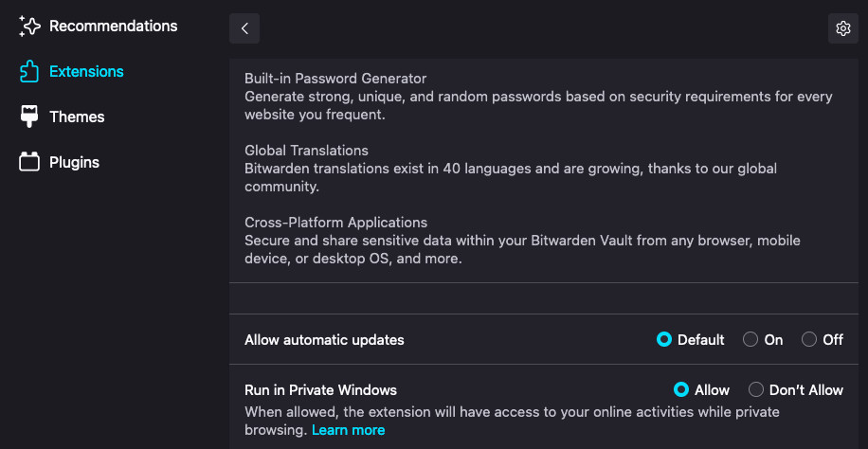The width and height of the screenshot is (868, 449).
Task: Click the Extensions puzzle-piece icon
Action: pos(29,72)
